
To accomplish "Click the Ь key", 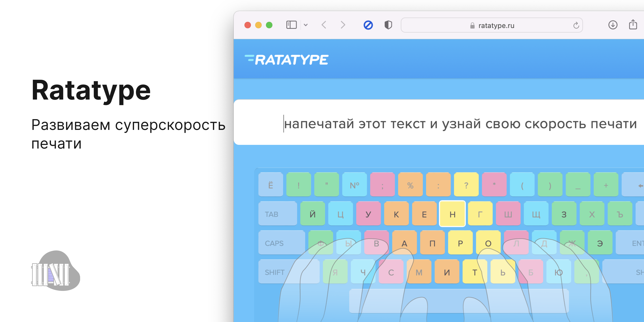I will (x=503, y=271).
